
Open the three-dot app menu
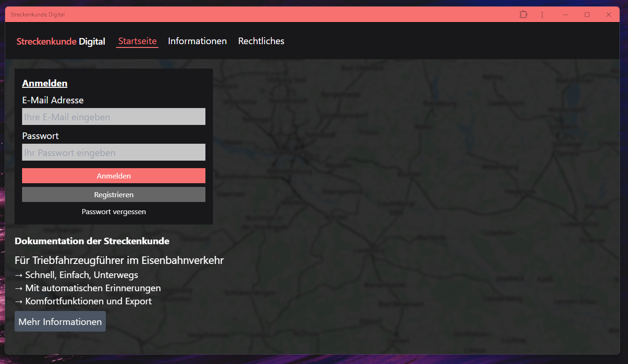pyautogui.click(x=542, y=15)
